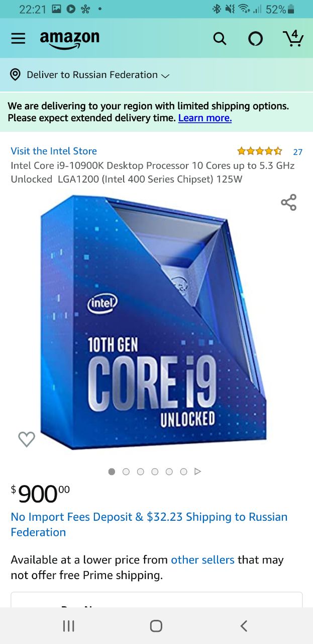313x644 pixels.
Task: Open the Learn more link
Action: pyautogui.click(x=205, y=118)
